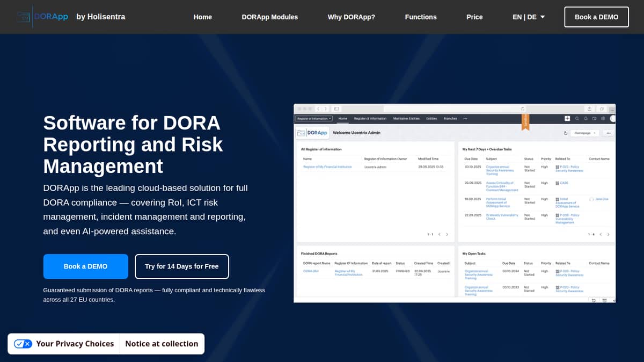Click the DORApp dashboard screenshot image
Image resolution: width=644 pixels, height=362 pixels.
[455, 203]
